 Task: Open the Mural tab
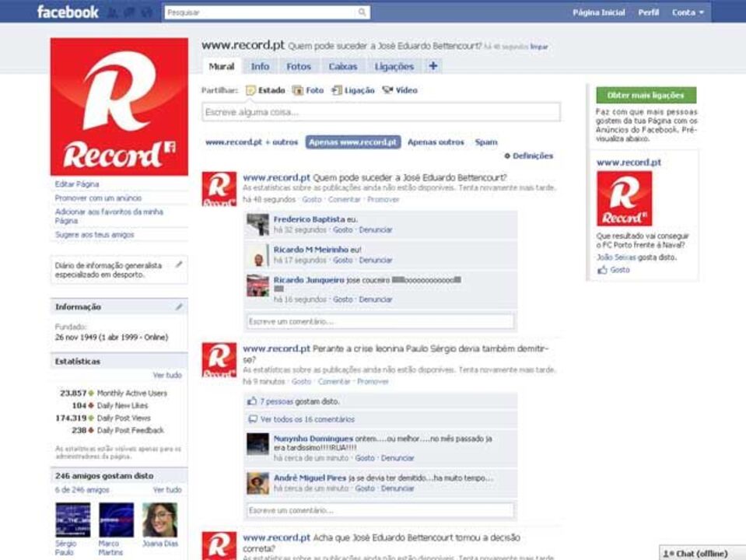[224, 67]
